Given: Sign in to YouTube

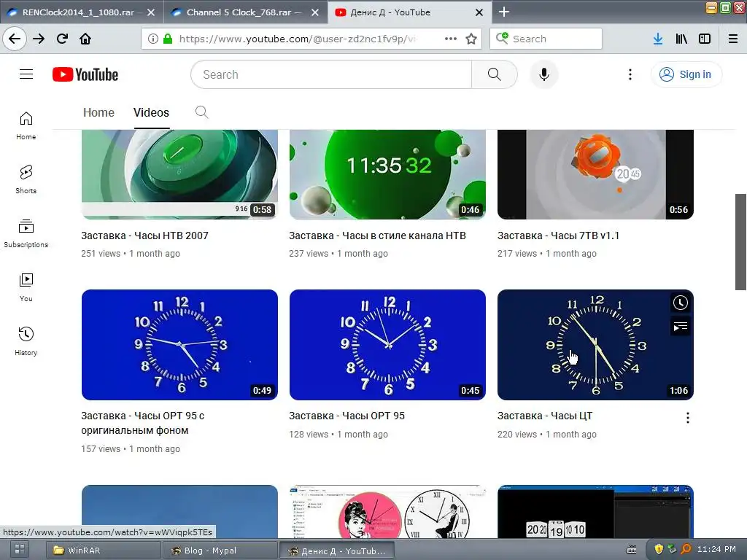Looking at the screenshot, I should pos(686,74).
